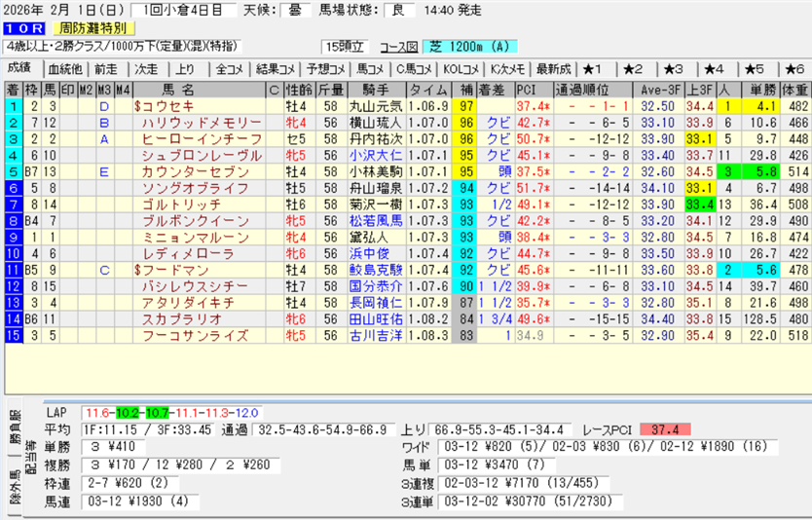Click the D mark beside コウセキ
This screenshot has height=520, width=812.
[104, 106]
